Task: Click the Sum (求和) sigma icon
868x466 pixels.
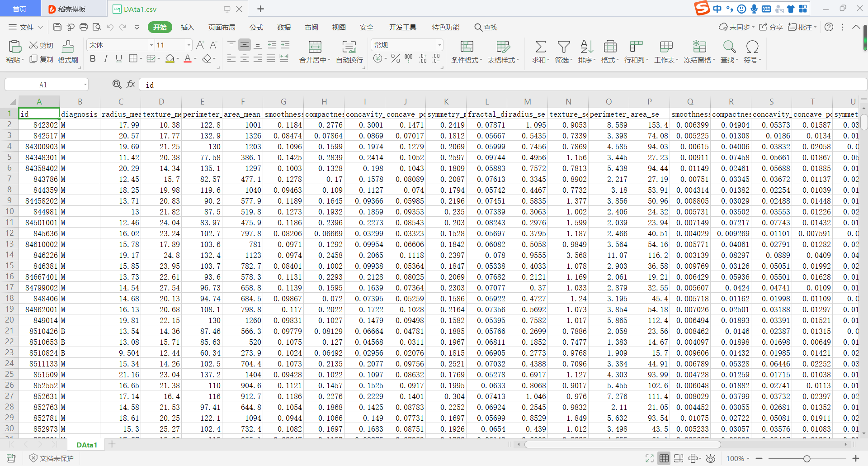Action: coord(540,47)
